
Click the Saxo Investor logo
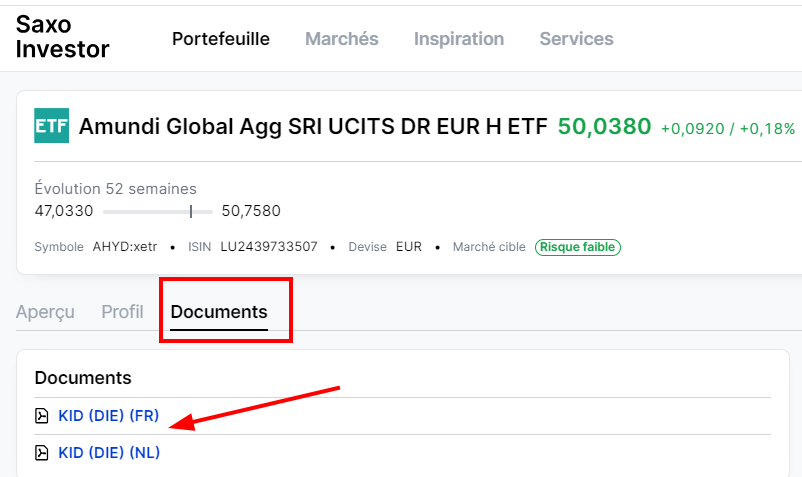62,37
